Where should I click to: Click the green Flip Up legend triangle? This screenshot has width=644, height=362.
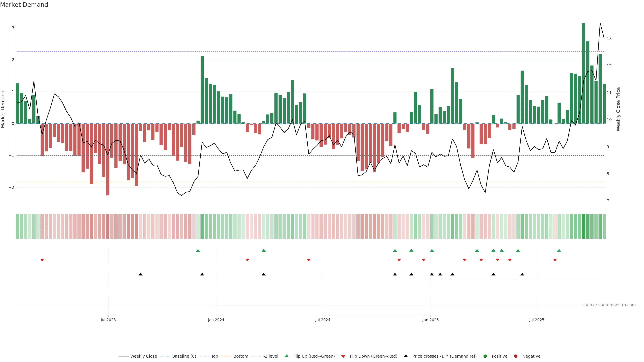coord(286,356)
